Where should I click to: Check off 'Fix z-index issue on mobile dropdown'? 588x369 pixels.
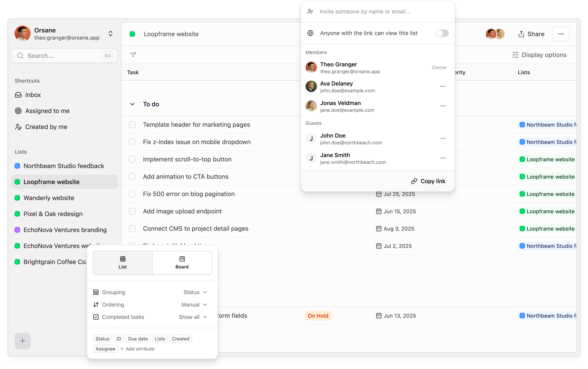pos(132,142)
